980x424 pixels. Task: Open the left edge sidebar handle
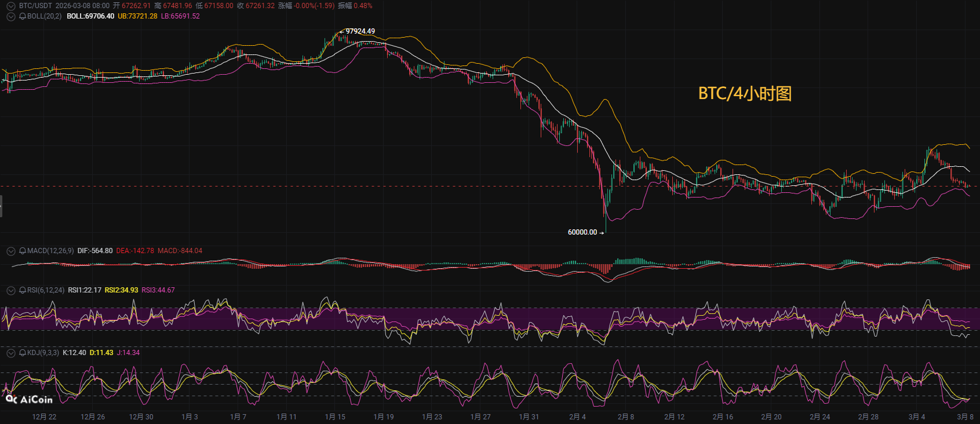click(x=1, y=206)
